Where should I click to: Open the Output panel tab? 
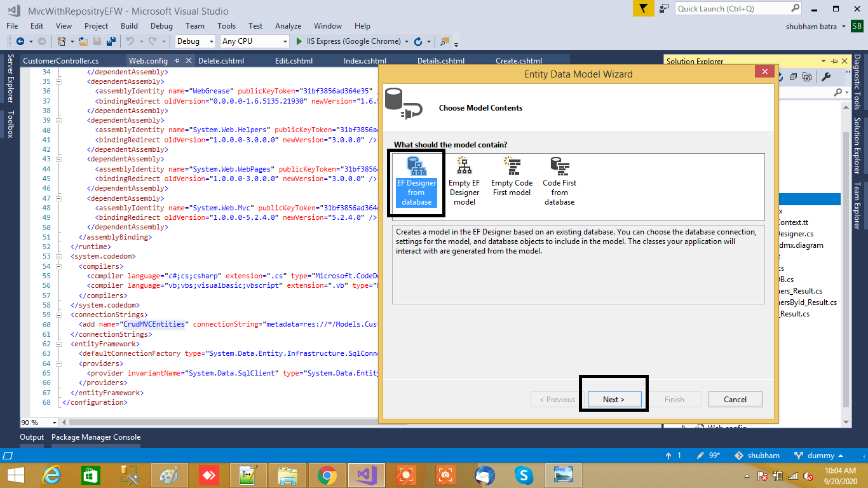pos(32,437)
